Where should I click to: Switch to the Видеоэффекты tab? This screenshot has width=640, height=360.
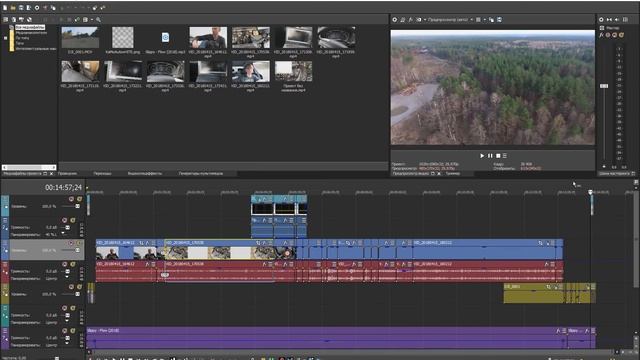(145, 173)
